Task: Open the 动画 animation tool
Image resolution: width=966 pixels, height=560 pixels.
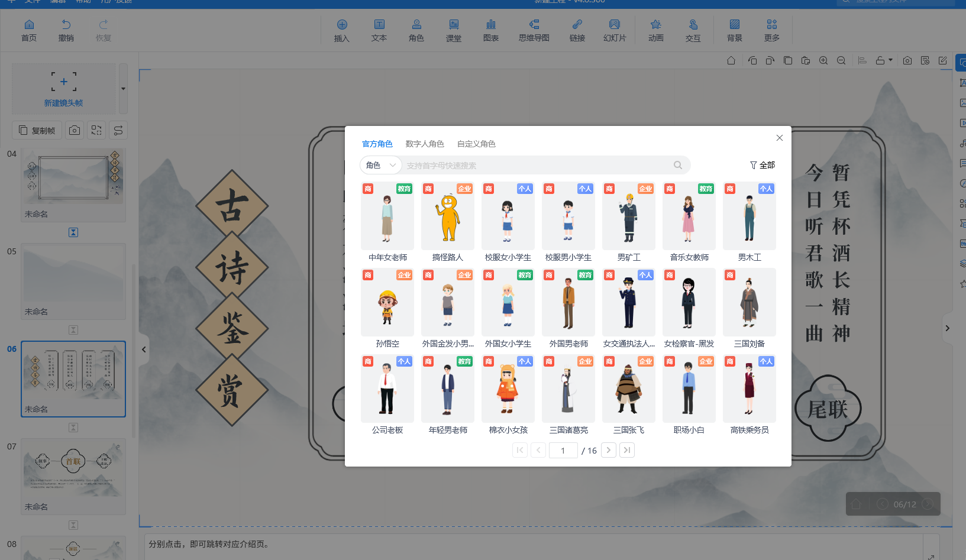Action: [x=656, y=30]
